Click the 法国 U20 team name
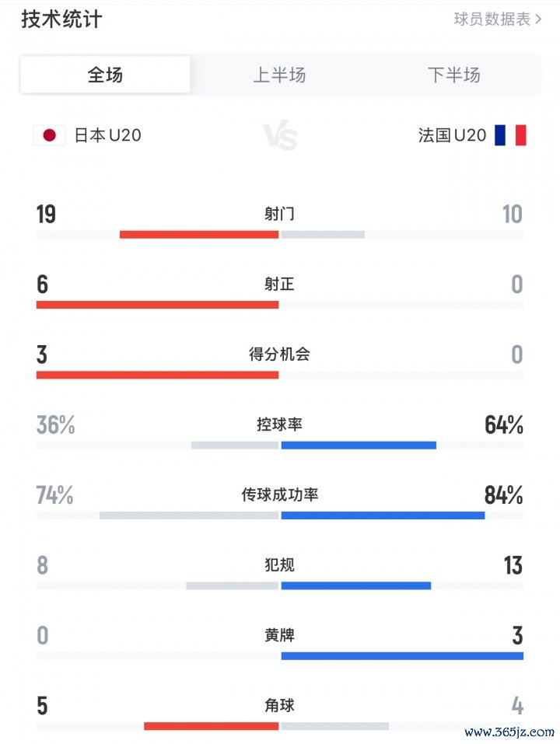The width and height of the screenshot is (560, 744). pyautogui.click(x=452, y=135)
